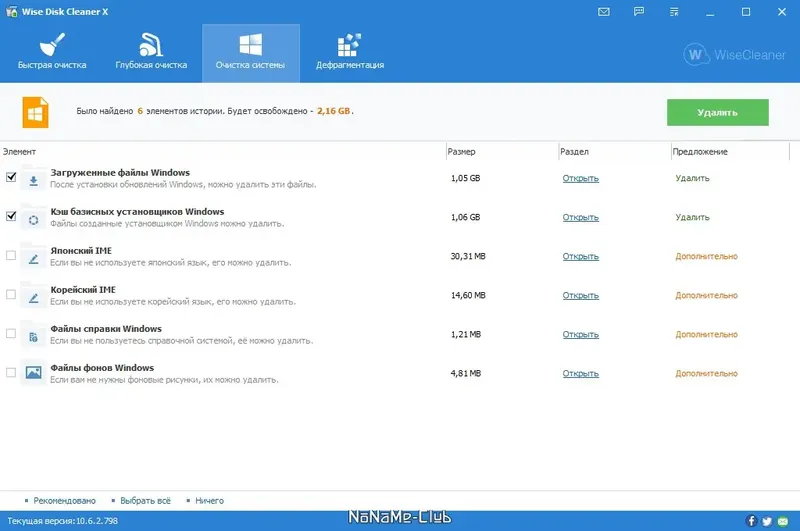Check the Японский IME checkbox
The width and height of the screenshot is (800, 531).
pyautogui.click(x=11, y=255)
